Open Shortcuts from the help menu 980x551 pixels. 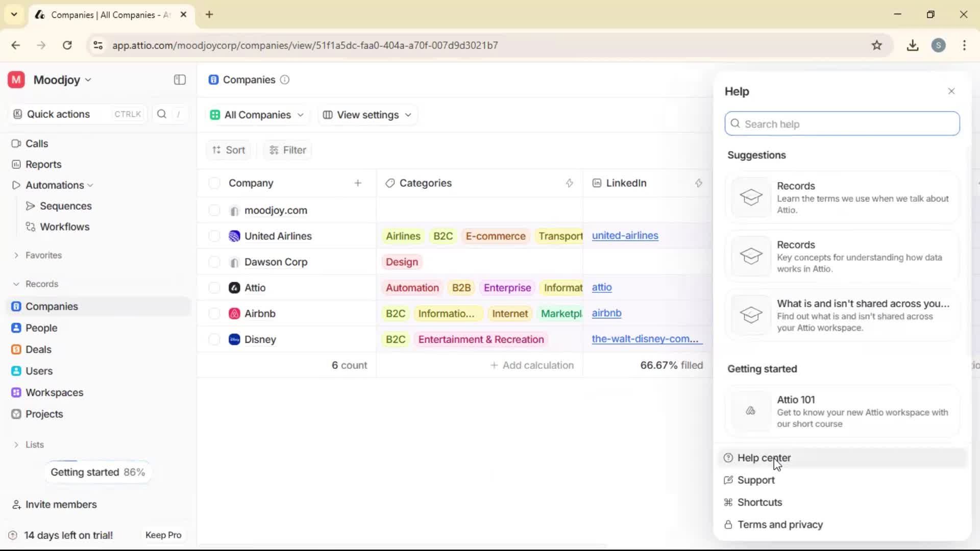coord(759,502)
